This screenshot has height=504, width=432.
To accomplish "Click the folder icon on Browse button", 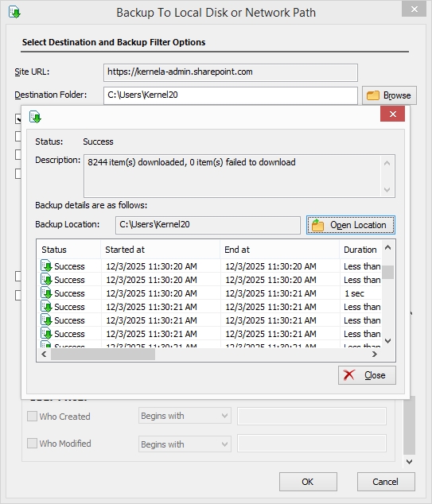I will (x=373, y=95).
